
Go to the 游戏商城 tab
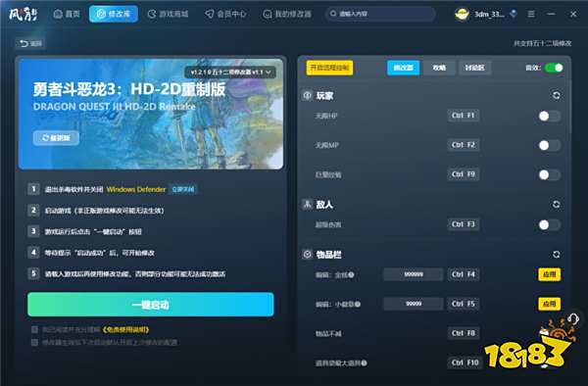click(168, 14)
